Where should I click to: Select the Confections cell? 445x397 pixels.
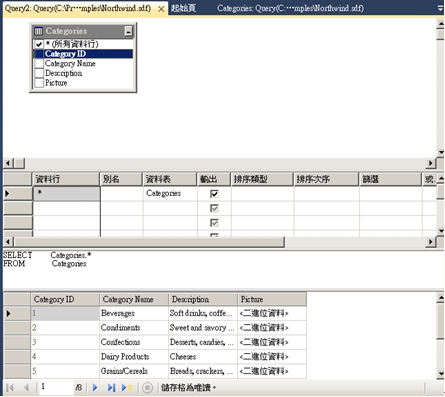pyautogui.click(x=134, y=342)
